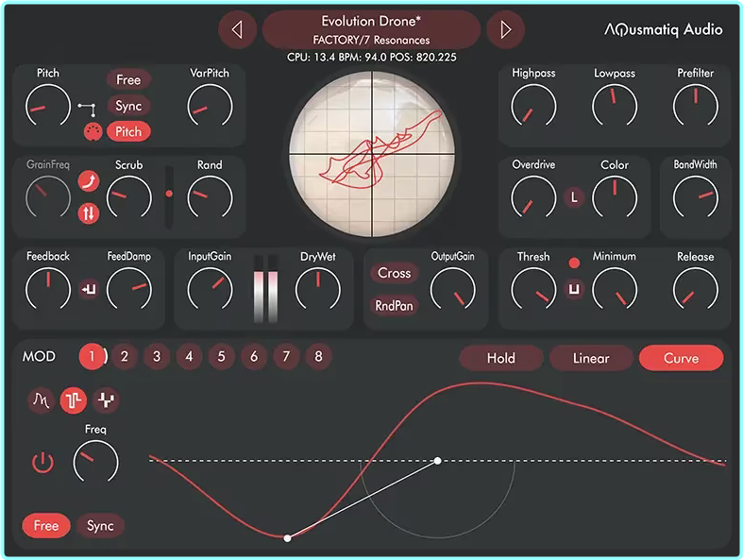The width and height of the screenshot is (743, 560).
Task: Click the DryWet knob
Action: click(x=317, y=289)
